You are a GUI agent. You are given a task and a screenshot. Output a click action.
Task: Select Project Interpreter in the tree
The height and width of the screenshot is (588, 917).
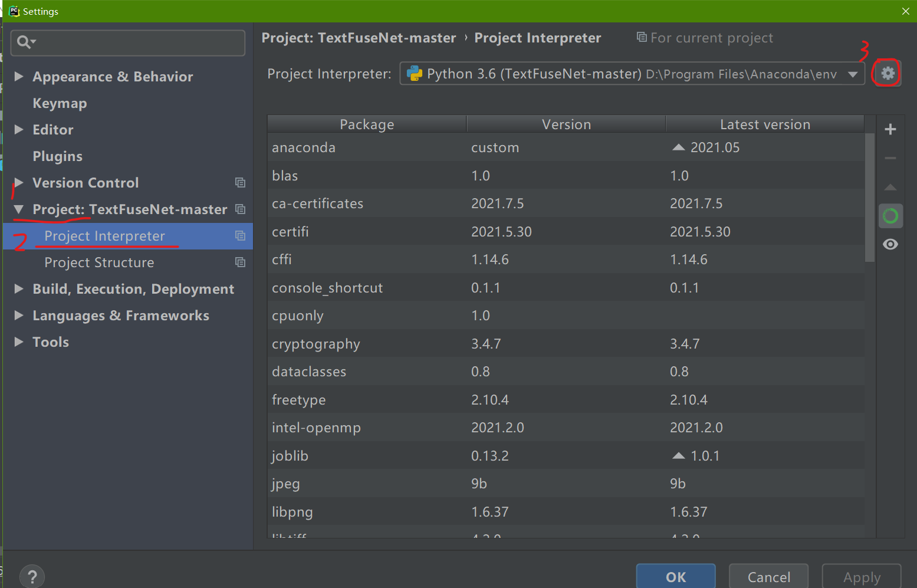(x=128, y=236)
